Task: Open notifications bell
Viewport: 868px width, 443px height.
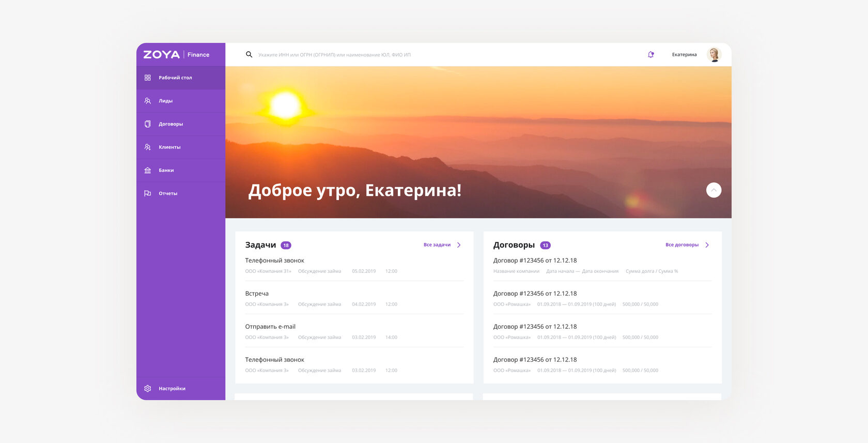Action: tap(651, 54)
